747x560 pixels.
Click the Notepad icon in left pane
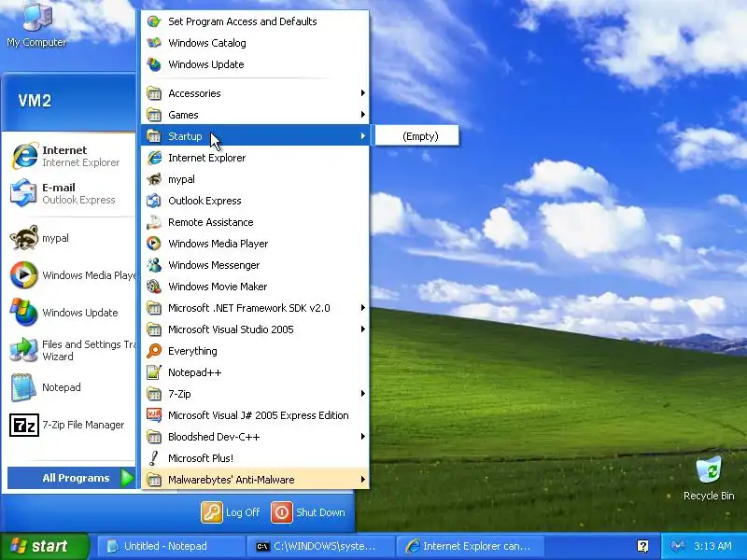point(24,387)
